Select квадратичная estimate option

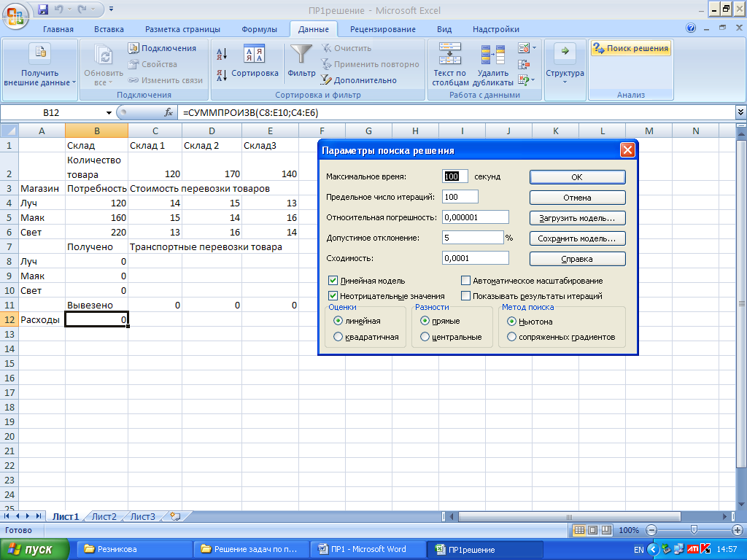tap(338, 337)
